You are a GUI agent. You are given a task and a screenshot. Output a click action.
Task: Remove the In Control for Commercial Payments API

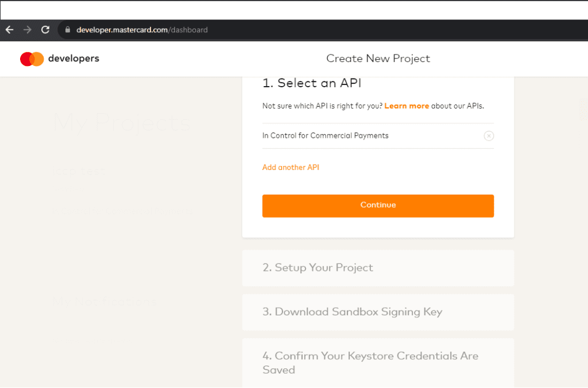click(x=489, y=135)
